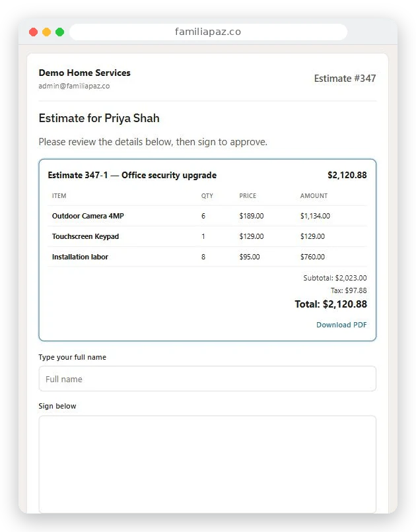Click the $129.00 price of Touchscreen Keypad
Viewport: 416px width, 532px height.
[x=252, y=236]
